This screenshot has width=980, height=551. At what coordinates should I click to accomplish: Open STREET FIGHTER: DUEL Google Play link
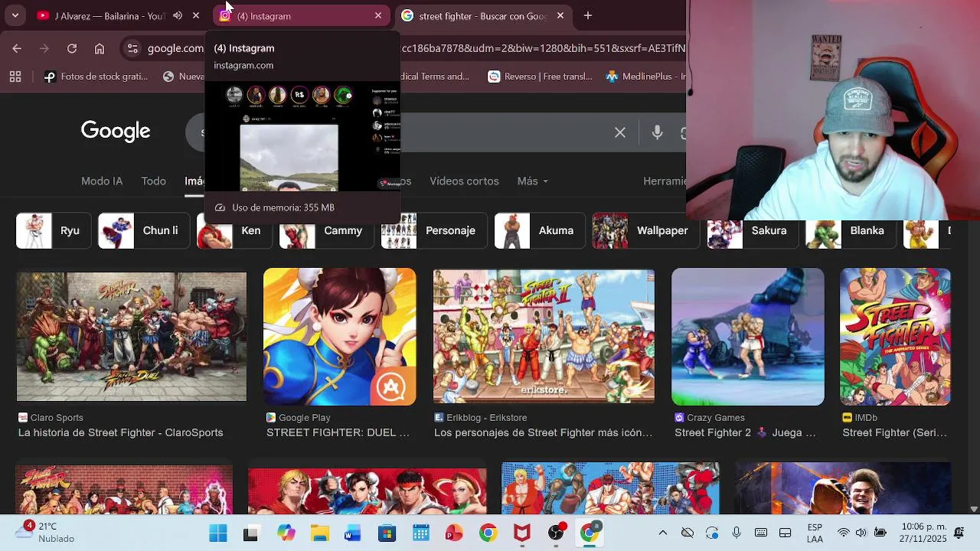tap(338, 432)
